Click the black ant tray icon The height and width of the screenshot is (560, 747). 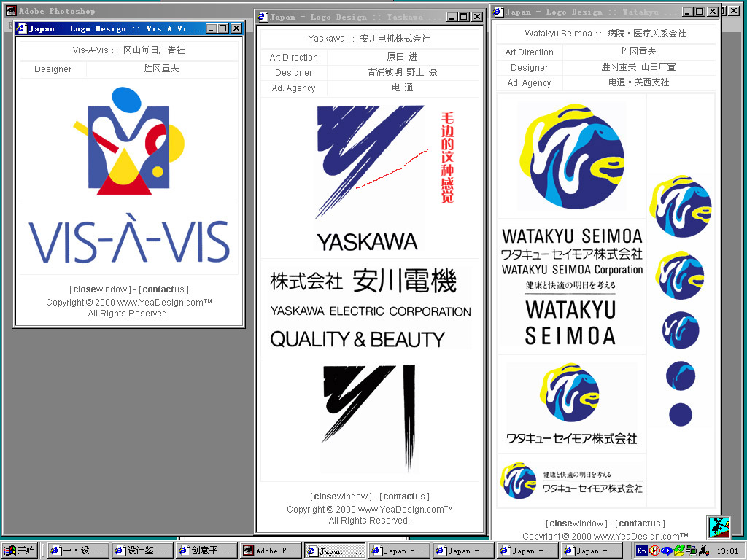tap(704, 551)
